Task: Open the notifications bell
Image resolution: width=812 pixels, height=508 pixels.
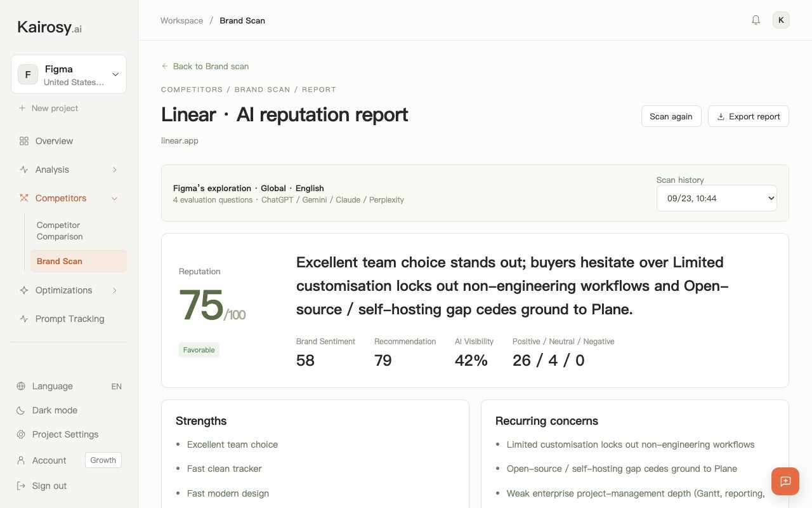Action: click(x=756, y=20)
